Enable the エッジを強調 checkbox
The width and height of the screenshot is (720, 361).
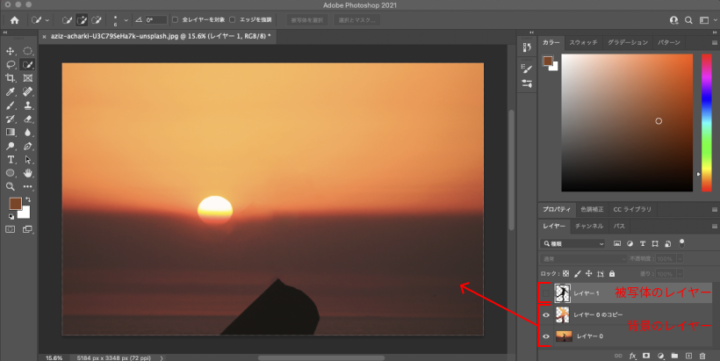(x=232, y=20)
